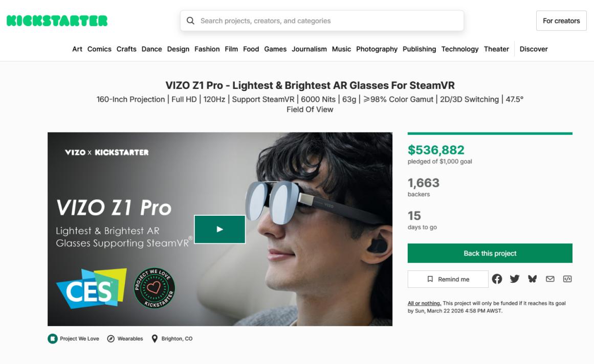594x364 pixels.
Task: Open the Technology category
Action: (460, 49)
